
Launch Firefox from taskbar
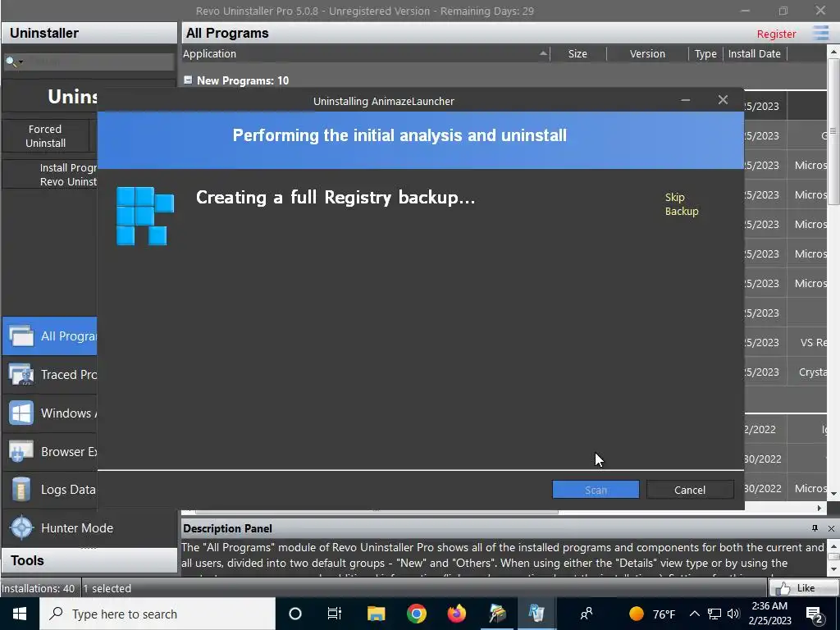pyautogui.click(x=456, y=614)
